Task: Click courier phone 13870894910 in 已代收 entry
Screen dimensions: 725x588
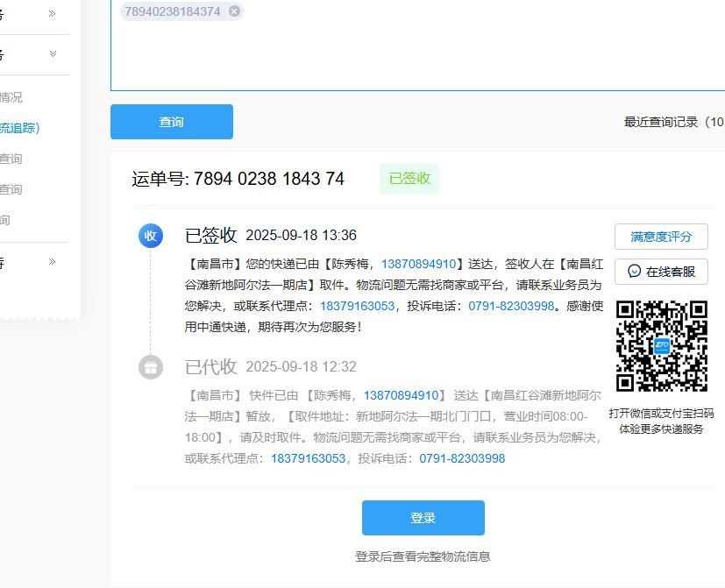Action: pos(401,395)
